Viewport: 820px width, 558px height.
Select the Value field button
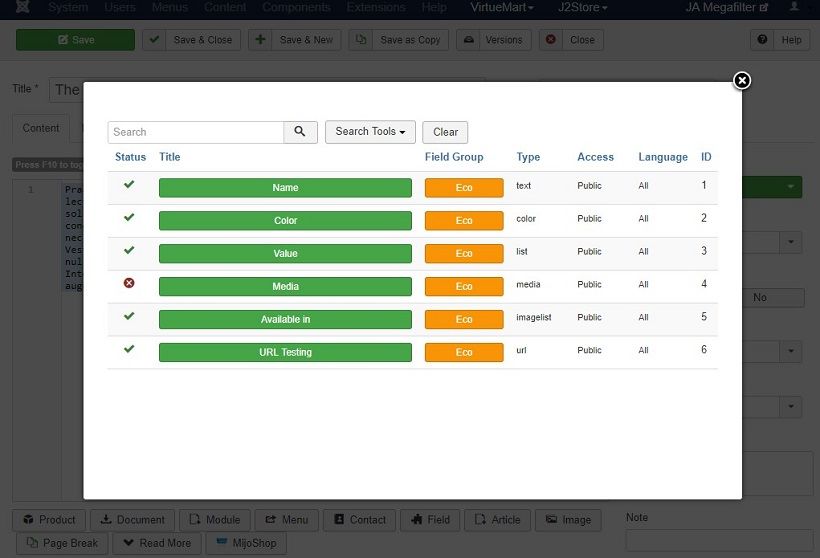coord(285,254)
